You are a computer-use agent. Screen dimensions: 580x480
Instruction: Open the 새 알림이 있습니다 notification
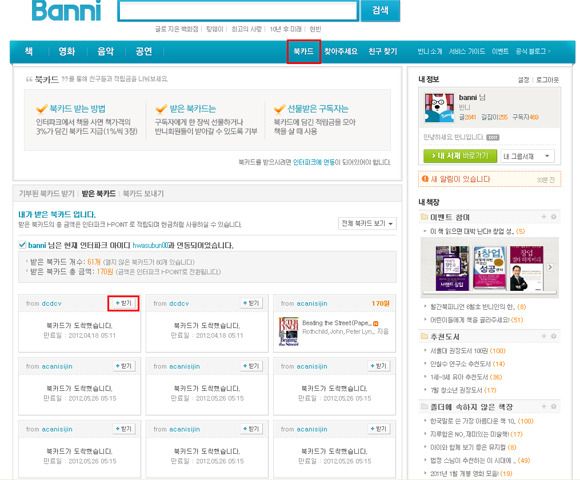tap(460, 179)
